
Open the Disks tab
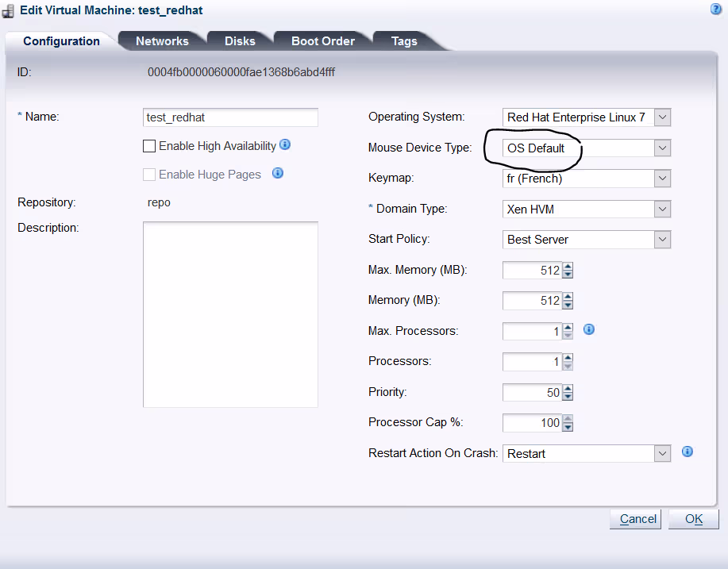(240, 41)
